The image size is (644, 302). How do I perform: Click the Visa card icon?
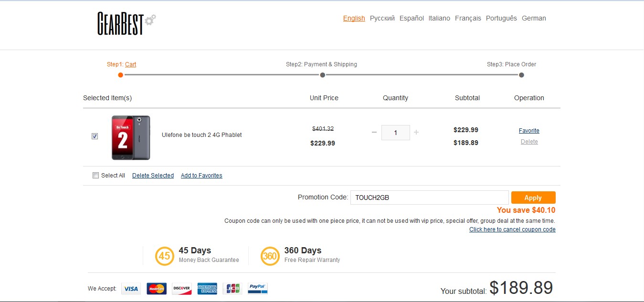[131, 289]
